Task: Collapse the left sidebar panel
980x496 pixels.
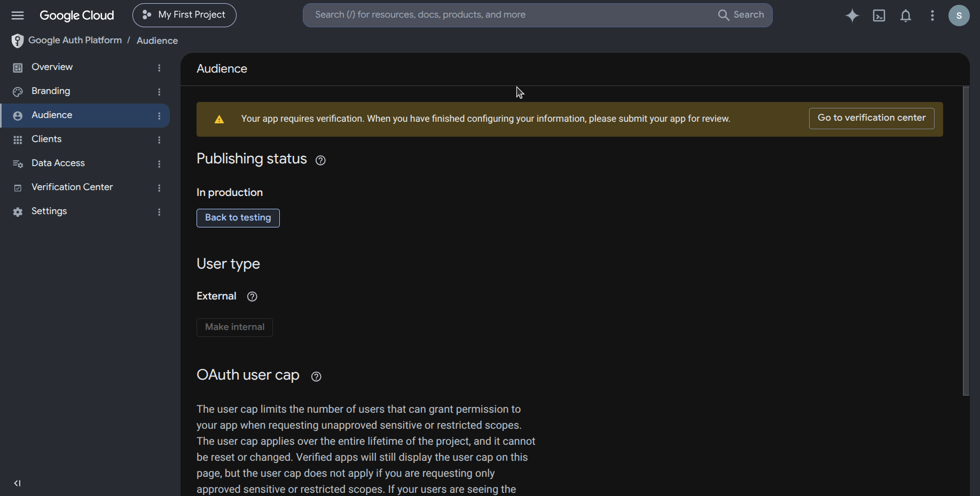Action: pos(17,483)
